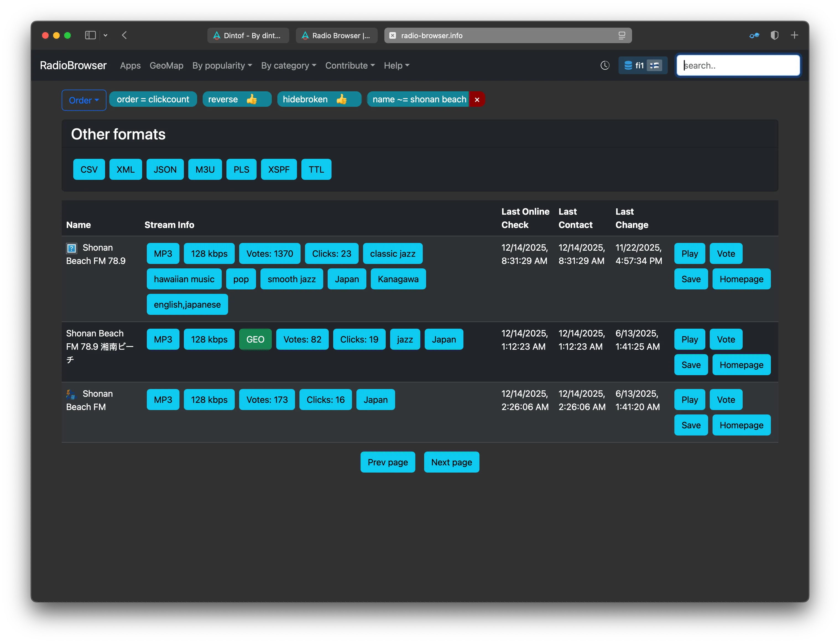Click the reader view icon in address bar

pyautogui.click(x=622, y=36)
